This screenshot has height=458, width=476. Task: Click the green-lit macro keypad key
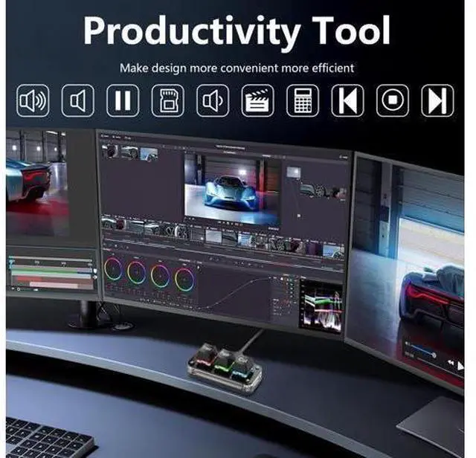(223, 360)
